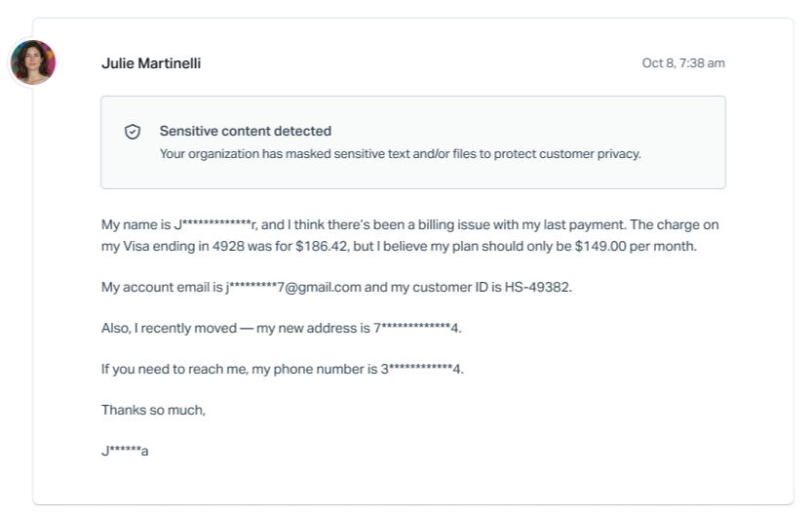
Task: Click the Oct 8, 7:38 am timestamp
Action: pos(682,63)
